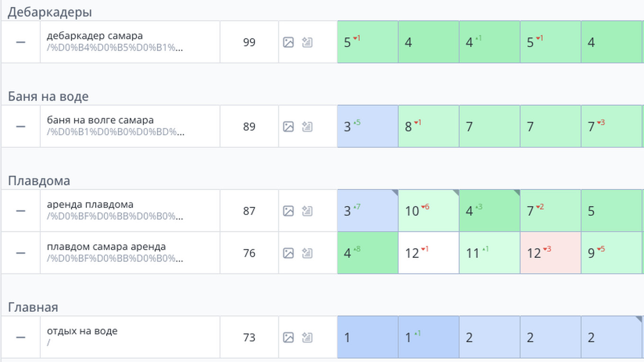Screen dimensions: 644x362
Task: Click notes icon in баня на волге самара row
Action: tap(307, 127)
